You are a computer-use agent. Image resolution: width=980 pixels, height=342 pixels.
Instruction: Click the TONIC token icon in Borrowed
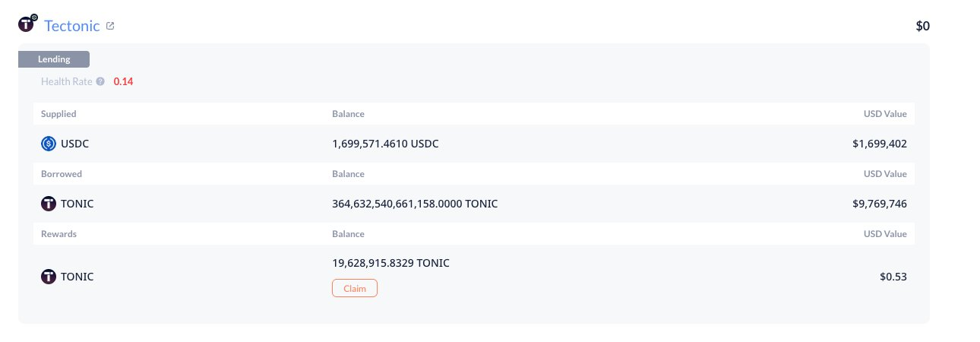[49, 204]
